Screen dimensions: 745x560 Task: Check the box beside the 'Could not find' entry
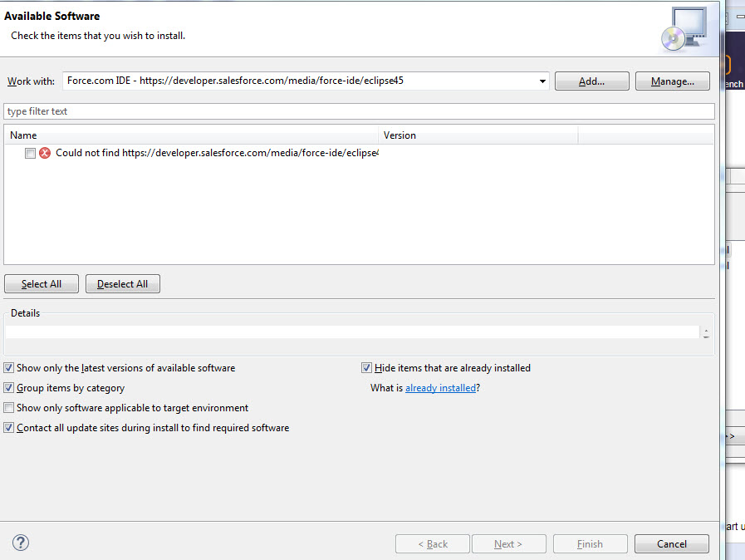(x=31, y=153)
